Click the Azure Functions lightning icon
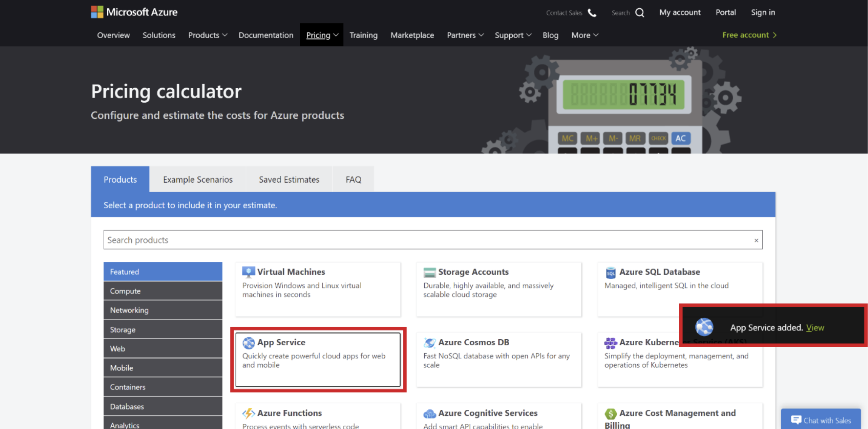The width and height of the screenshot is (868, 429). (x=248, y=413)
